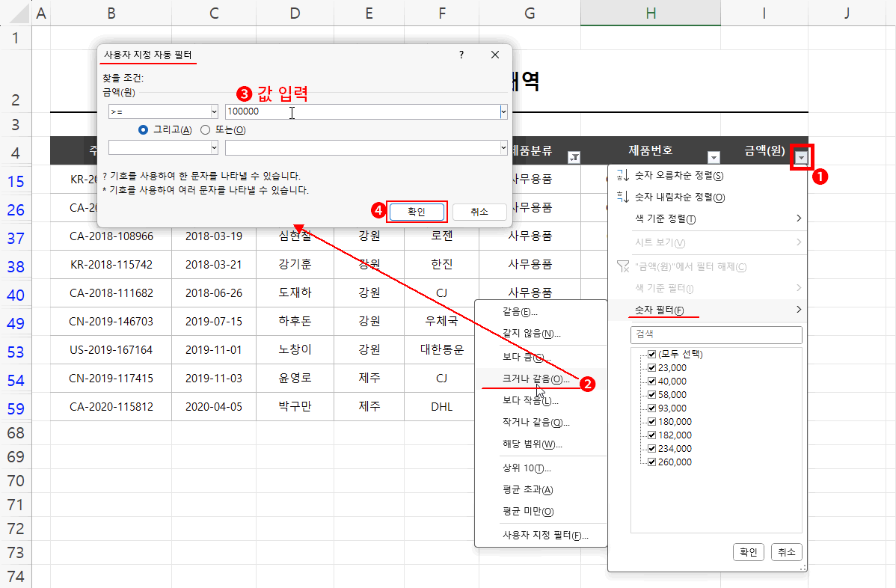This screenshot has height=588, width=896.
Task: Open 사용자 지정 필터 from submenu
Action: (x=541, y=536)
